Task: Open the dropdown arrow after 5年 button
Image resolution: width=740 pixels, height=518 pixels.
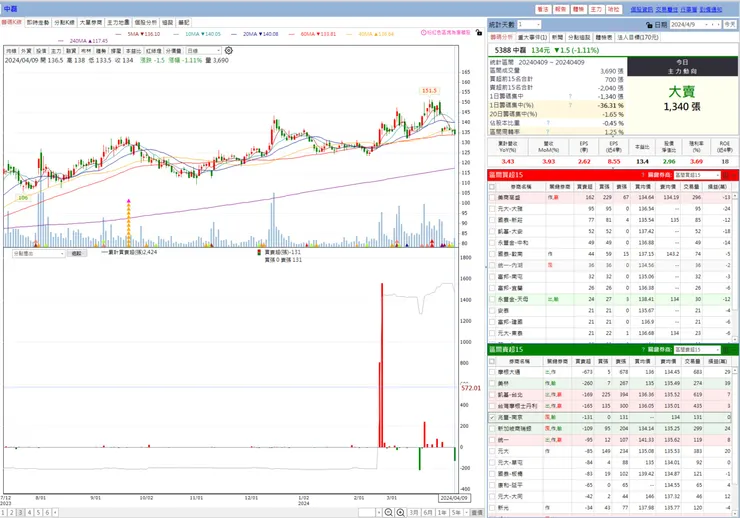Action: (467, 512)
